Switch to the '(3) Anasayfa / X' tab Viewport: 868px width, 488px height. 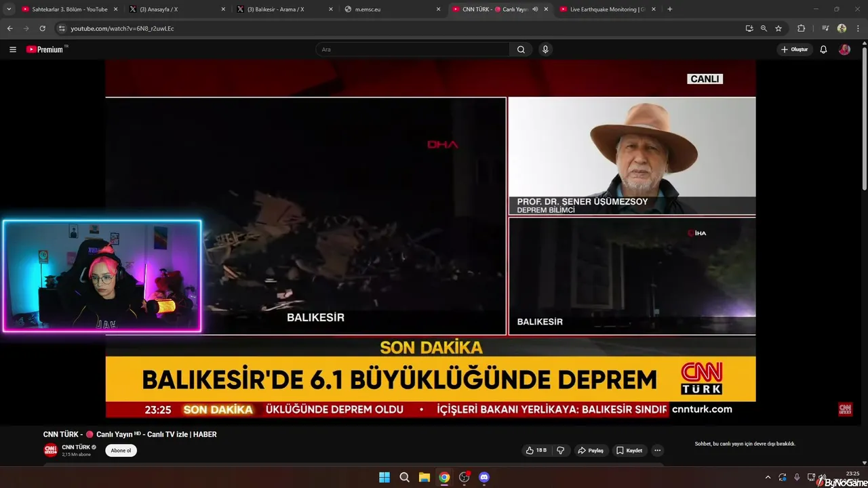[178, 9]
